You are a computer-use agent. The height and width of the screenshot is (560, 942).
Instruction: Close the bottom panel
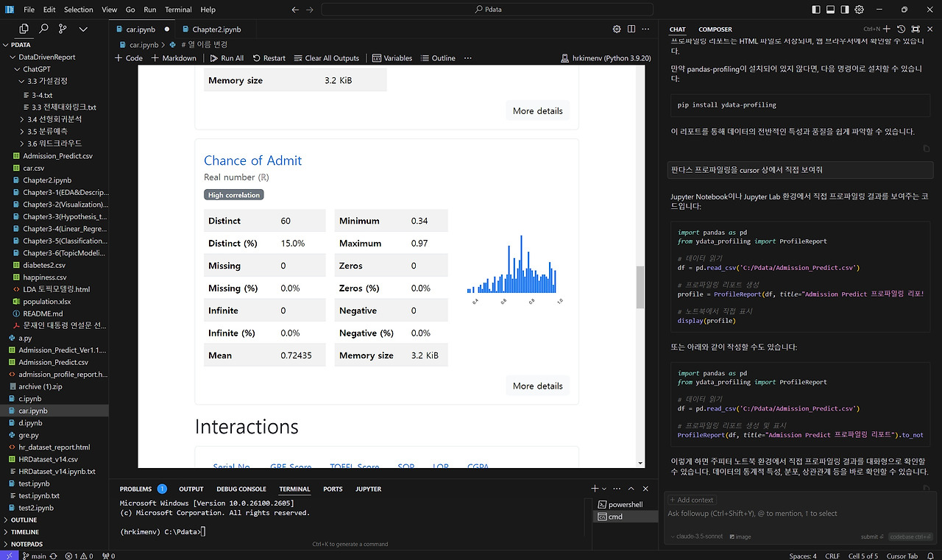pyautogui.click(x=647, y=489)
